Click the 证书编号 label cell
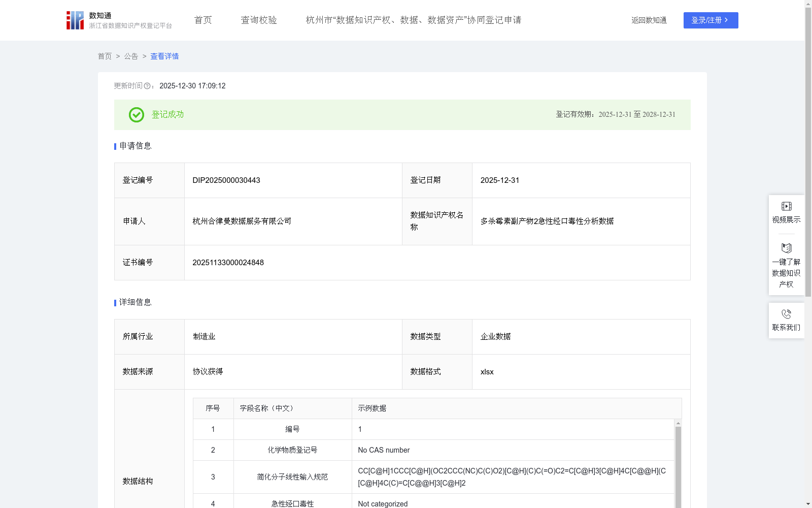Viewport: 812px width, 508px height. pos(149,263)
